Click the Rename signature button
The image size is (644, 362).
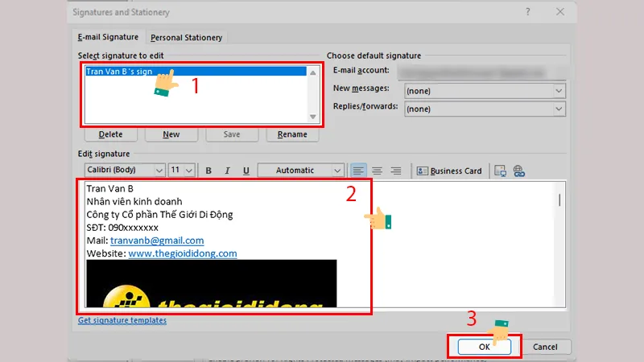(293, 134)
